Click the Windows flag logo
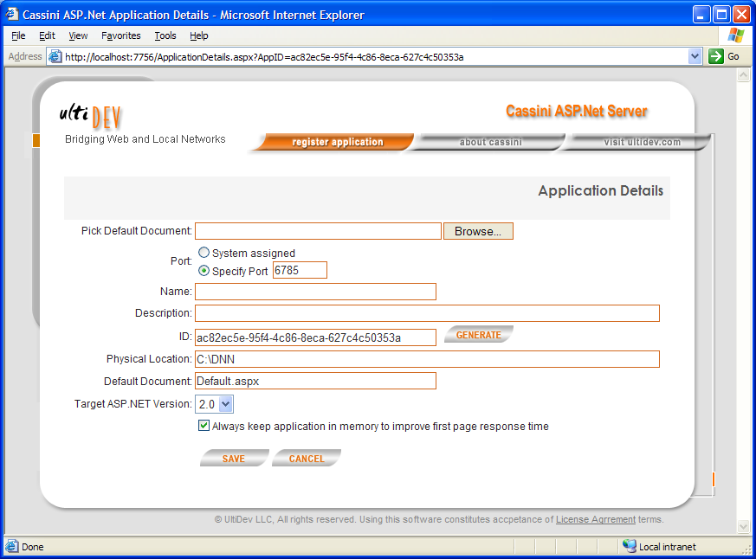Viewport: 756px width, 559px height. click(x=736, y=35)
